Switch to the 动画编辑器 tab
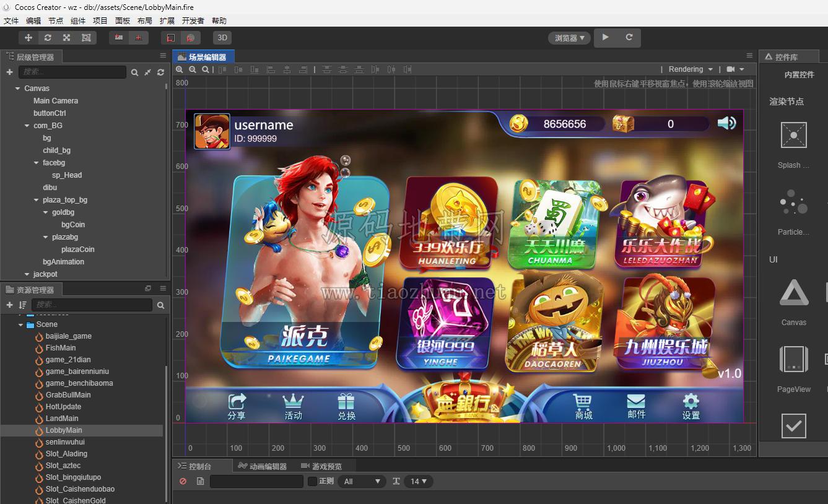Screen dimensions: 828x504 pyautogui.click(x=263, y=466)
